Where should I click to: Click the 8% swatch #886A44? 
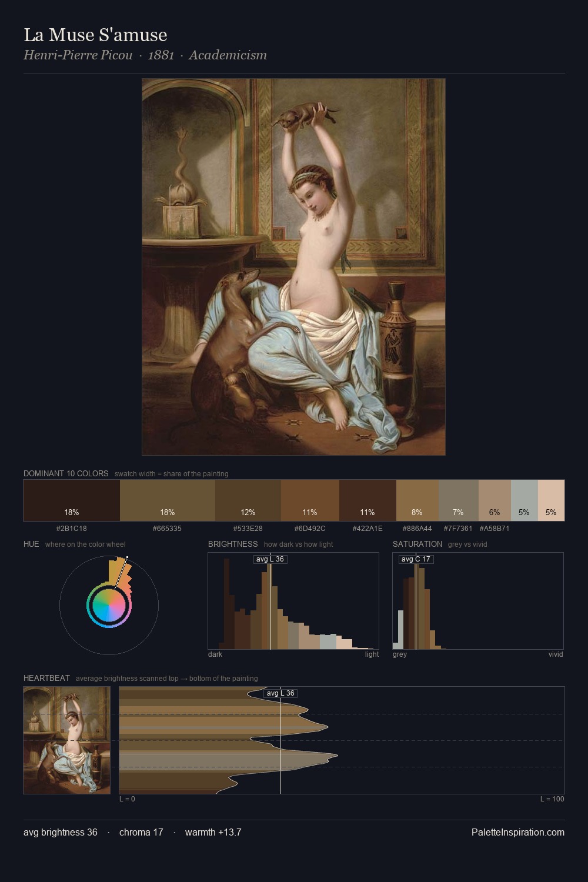[417, 500]
